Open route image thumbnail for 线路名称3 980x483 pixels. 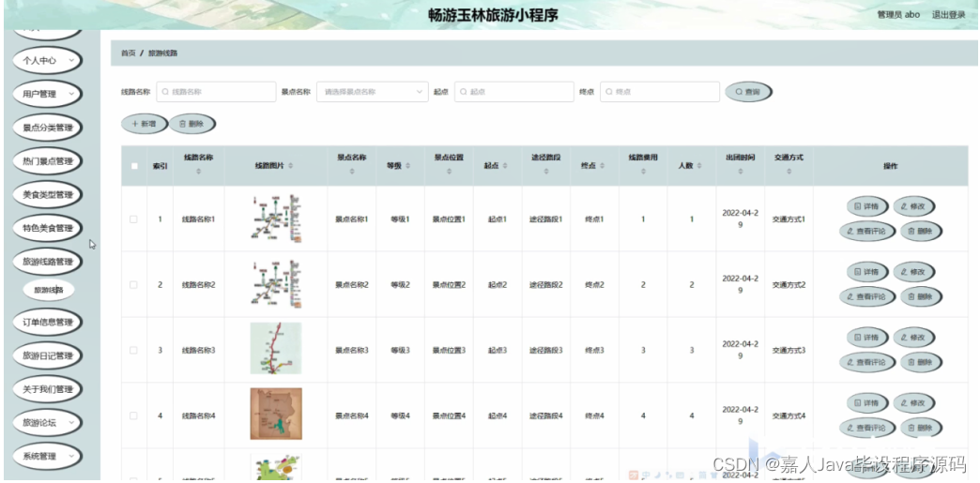point(276,348)
